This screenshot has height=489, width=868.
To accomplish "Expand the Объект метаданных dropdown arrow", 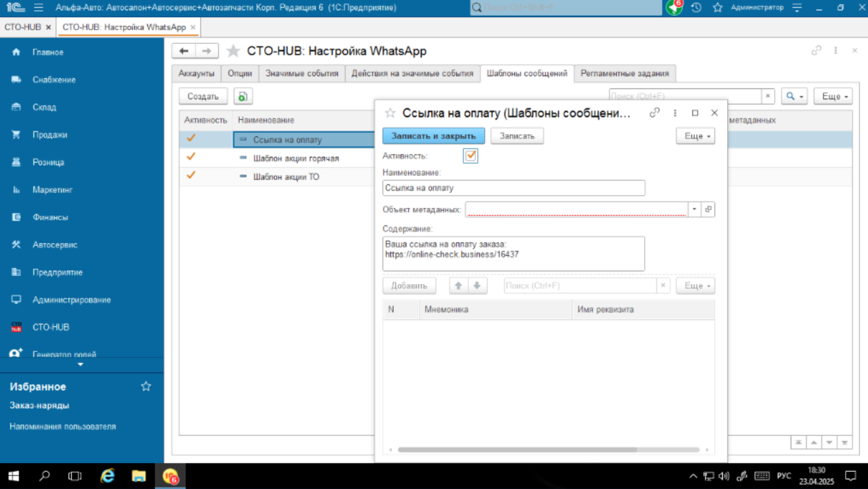I will [695, 209].
